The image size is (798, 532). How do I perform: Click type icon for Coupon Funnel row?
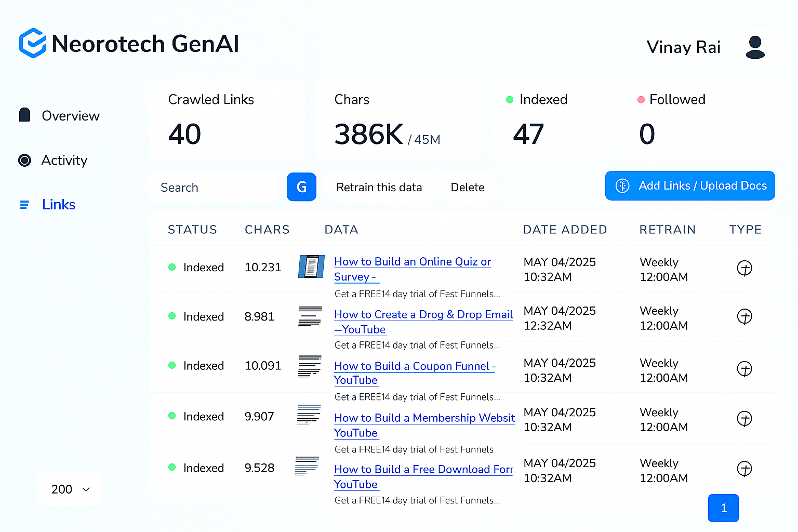click(744, 369)
